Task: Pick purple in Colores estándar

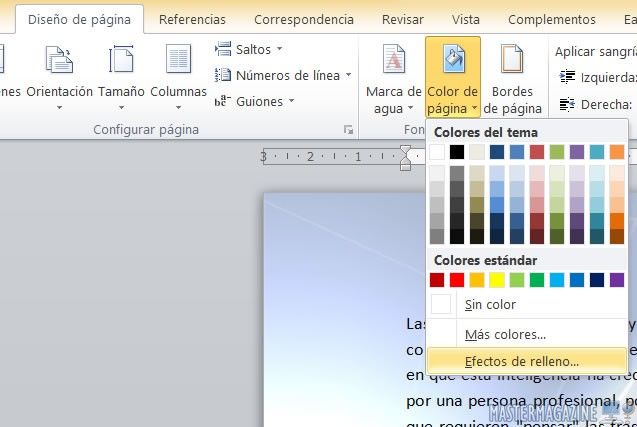Action: pyautogui.click(x=617, y=280)
